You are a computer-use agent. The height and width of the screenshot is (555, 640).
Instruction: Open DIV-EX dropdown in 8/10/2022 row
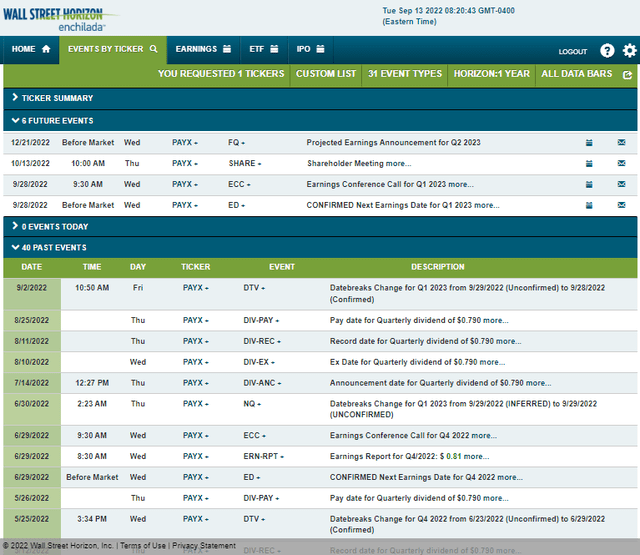point(259,362)
